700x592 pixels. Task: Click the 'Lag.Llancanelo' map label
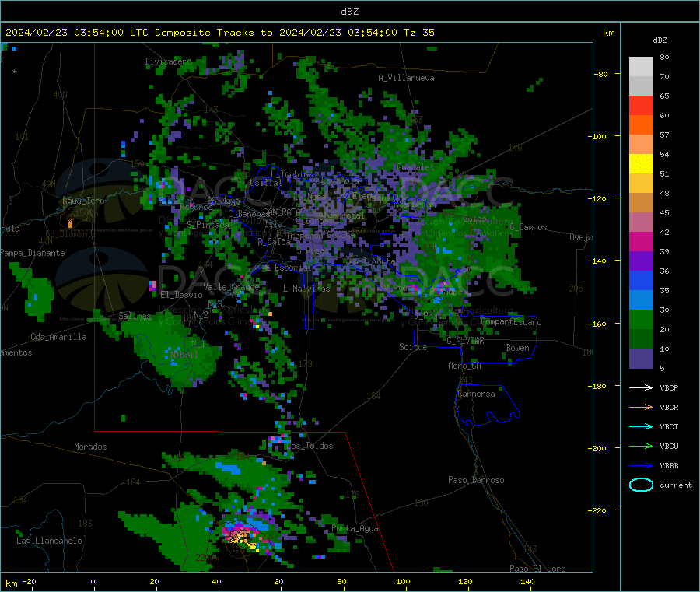[x=49, y=541]
